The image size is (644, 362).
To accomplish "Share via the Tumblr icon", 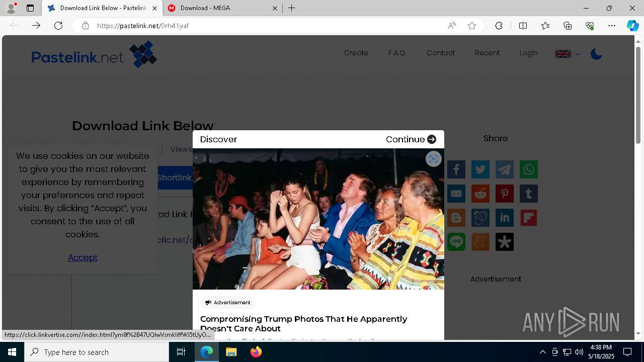I will click(x=529, y=194).
